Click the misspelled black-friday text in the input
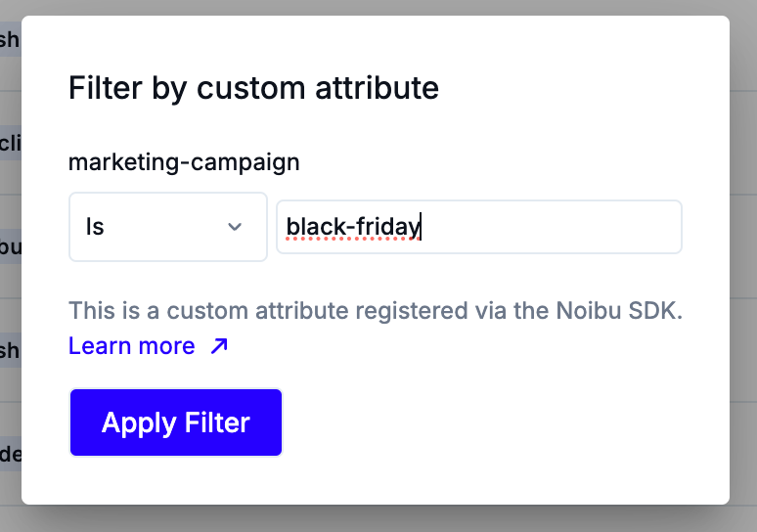This screenshot has width=757, height=532. [x=352, y=227]
